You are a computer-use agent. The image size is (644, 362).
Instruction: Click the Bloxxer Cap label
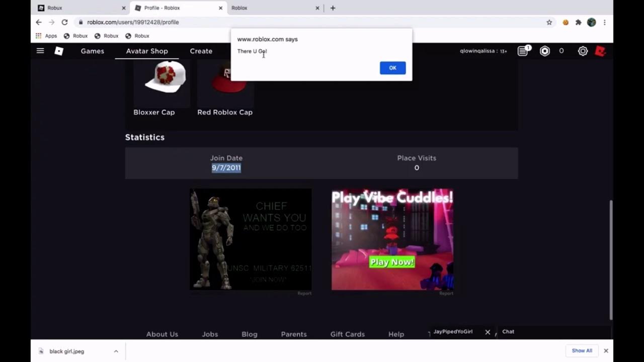154,112
